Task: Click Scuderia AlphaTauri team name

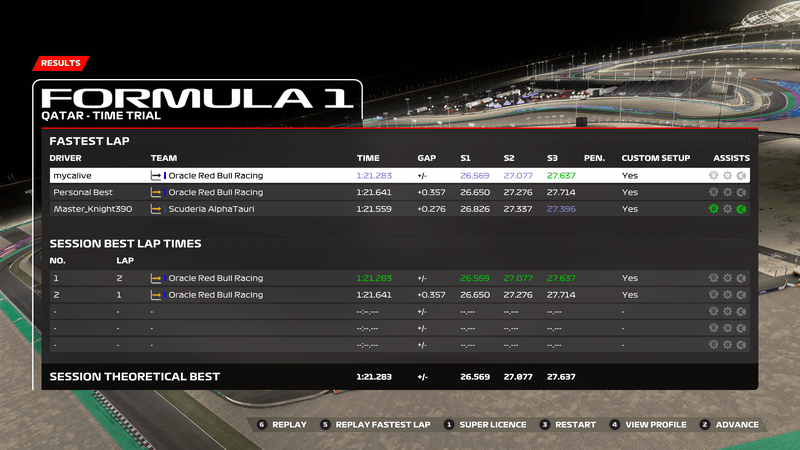Action: (x=211, y=209)
